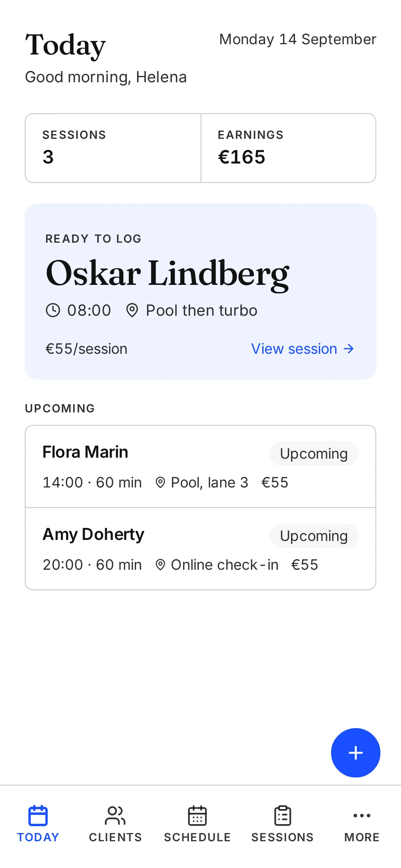
Task: Tap the blue plus add button
Action: pyautogui.click(x=355, y=752)
